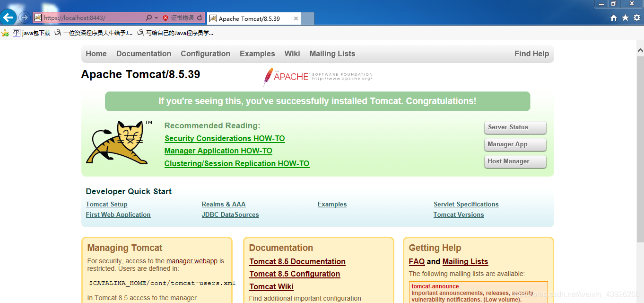The image size is (644, 303).
Task: Open the Examples item in the navigation bar
Action: [x=257, y=53]
